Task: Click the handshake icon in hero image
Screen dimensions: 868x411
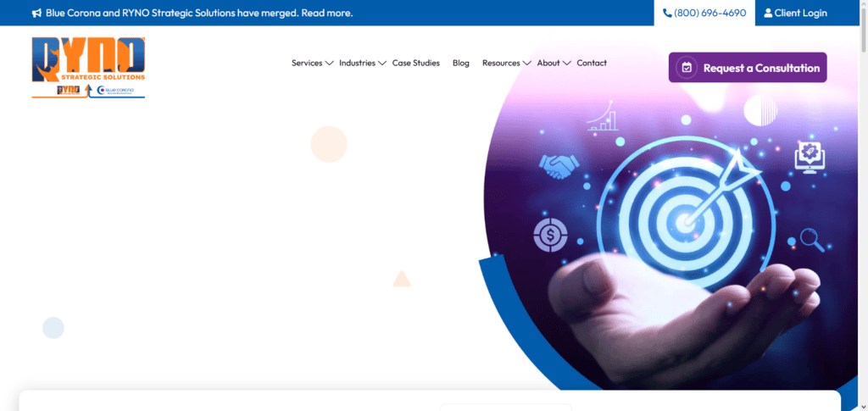Action: [x=559, y=165]
